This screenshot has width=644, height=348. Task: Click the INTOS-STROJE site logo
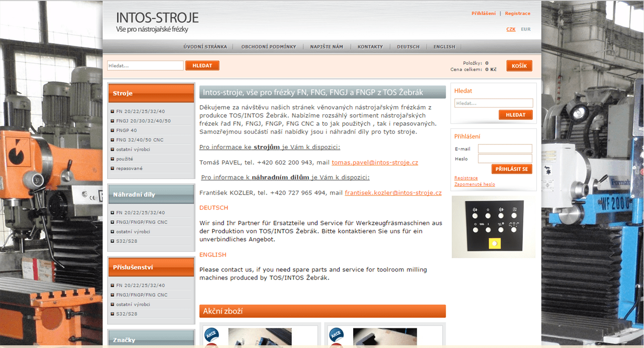[157, 22]
